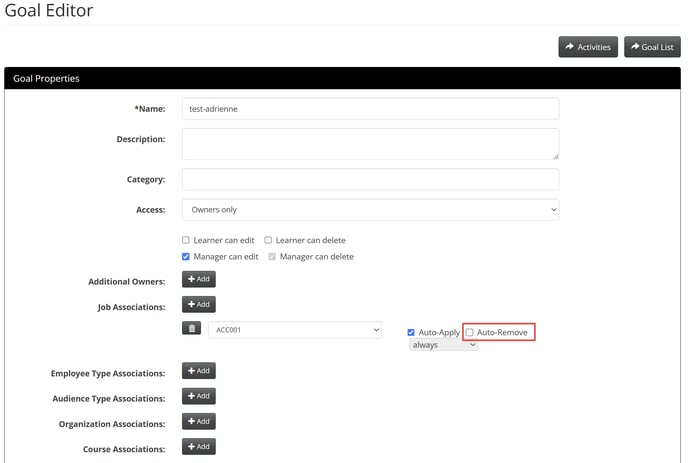Add an Organization Association
688x463 pixels.
(x=199, y=421)
